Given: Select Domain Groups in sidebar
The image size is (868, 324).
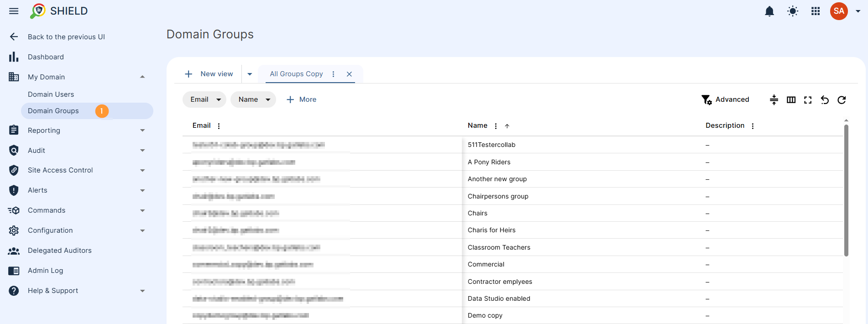Looking at the screenshot, I should 87,111.
